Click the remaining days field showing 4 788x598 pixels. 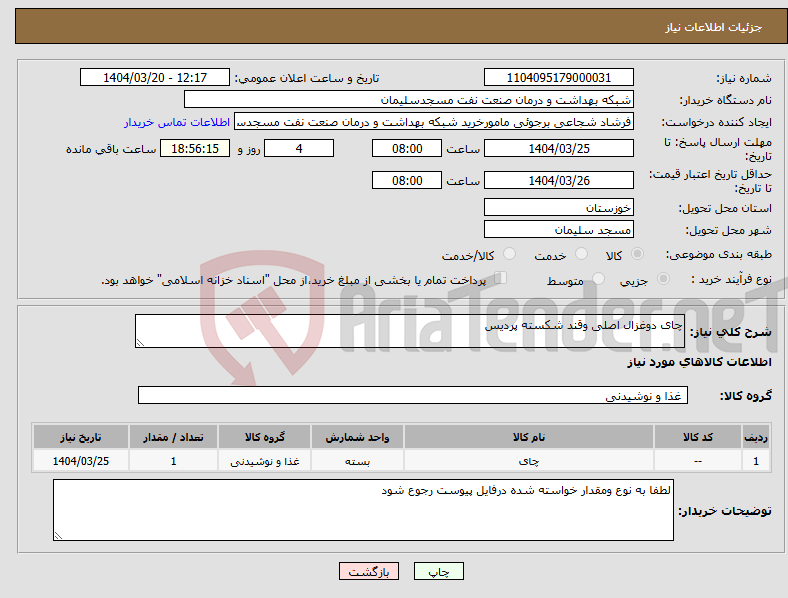(x=299, y=148)
